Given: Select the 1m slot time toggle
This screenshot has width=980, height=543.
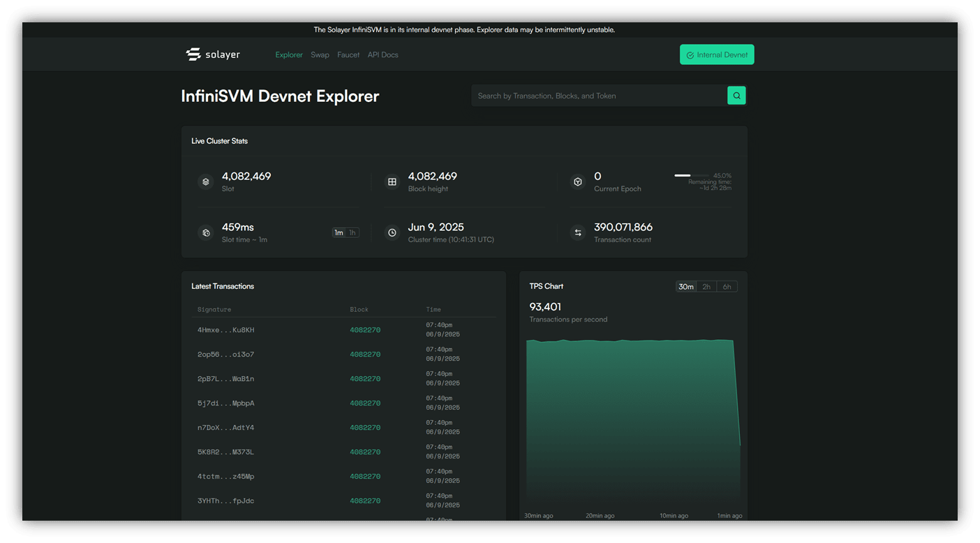Looking at the screenshot, I should point(339,232).
